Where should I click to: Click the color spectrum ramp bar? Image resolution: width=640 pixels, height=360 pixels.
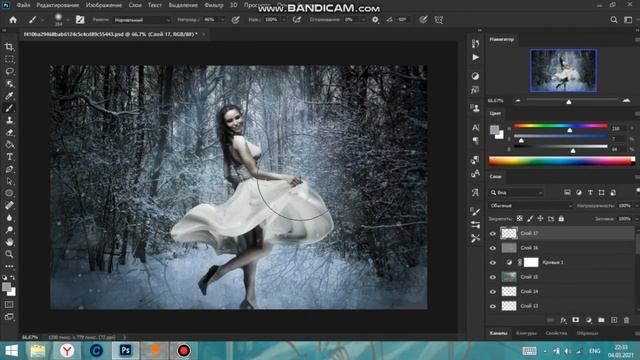coord(561,161)
